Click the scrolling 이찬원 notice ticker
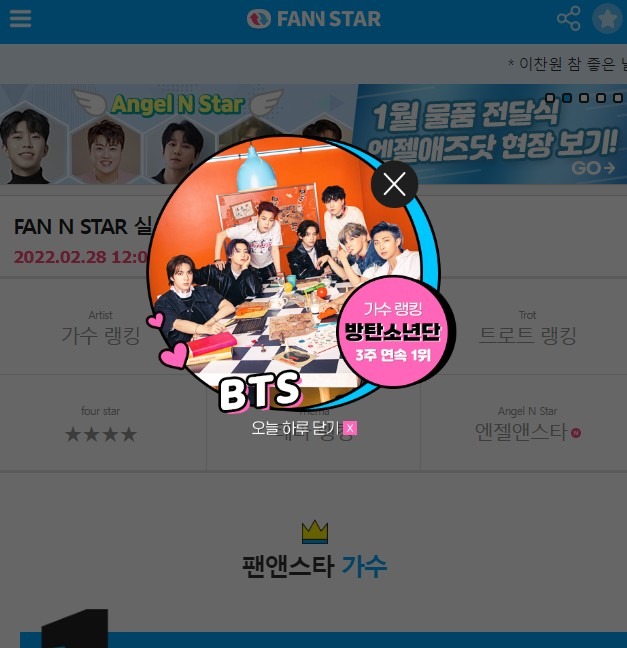The image size is (627, 648). [567, 64]
